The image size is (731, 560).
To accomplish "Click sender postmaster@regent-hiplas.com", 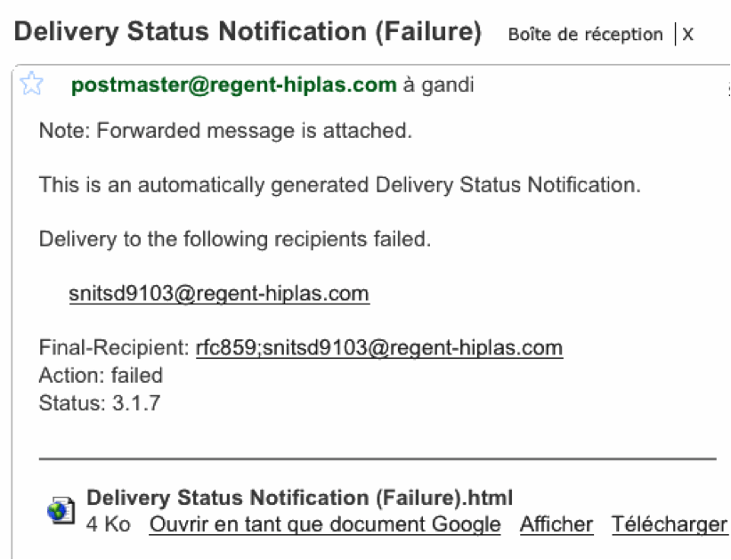I will pyautogui.click(x=233, y=85).
